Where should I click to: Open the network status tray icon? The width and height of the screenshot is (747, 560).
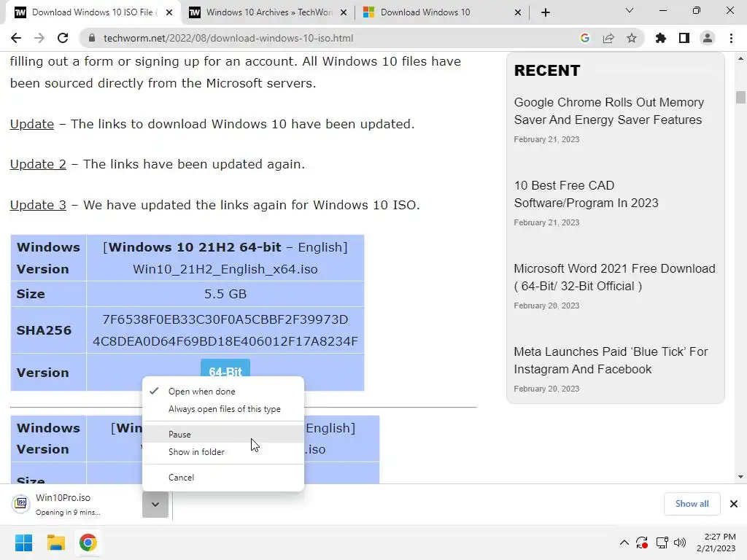point(662,542)
